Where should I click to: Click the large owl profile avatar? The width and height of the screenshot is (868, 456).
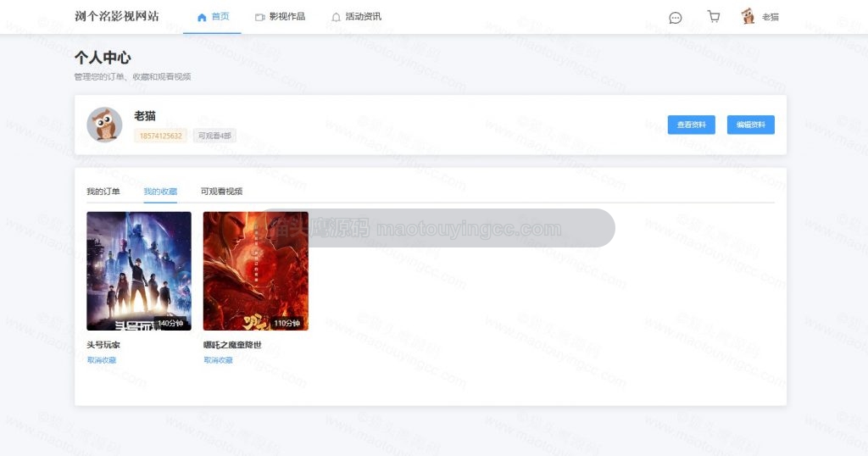tap(104, 125)
